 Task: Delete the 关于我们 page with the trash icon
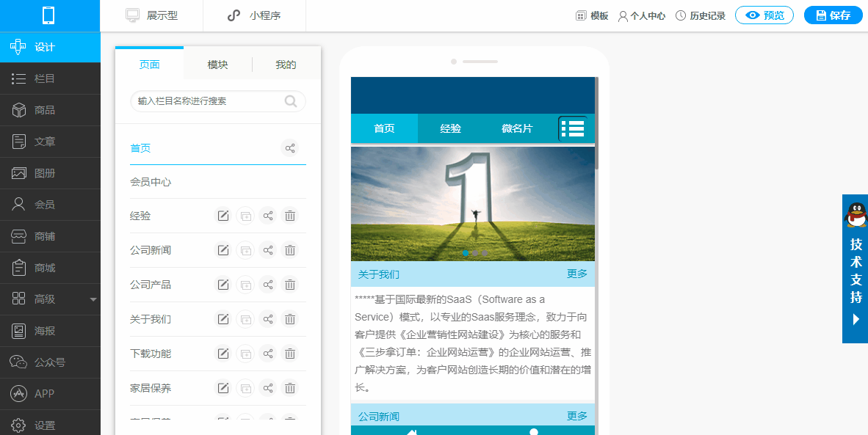click(x=289, y=319)
